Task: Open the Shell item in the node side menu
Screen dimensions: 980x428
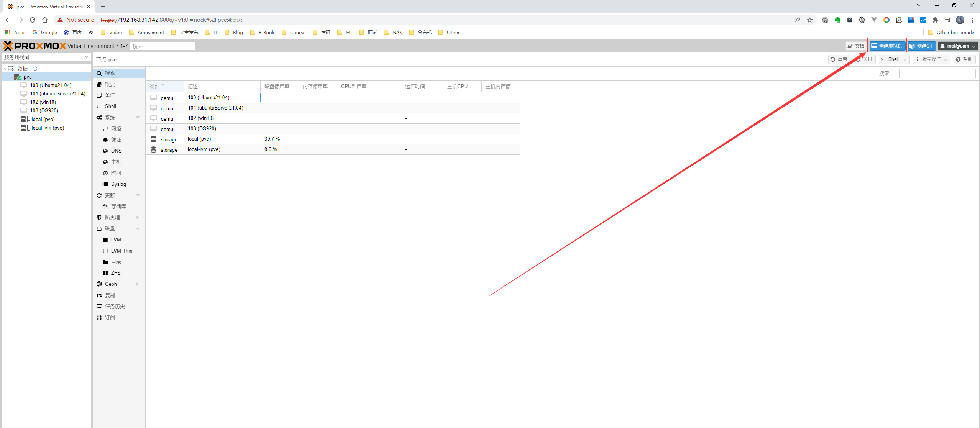Action: [x=119, y=107]
